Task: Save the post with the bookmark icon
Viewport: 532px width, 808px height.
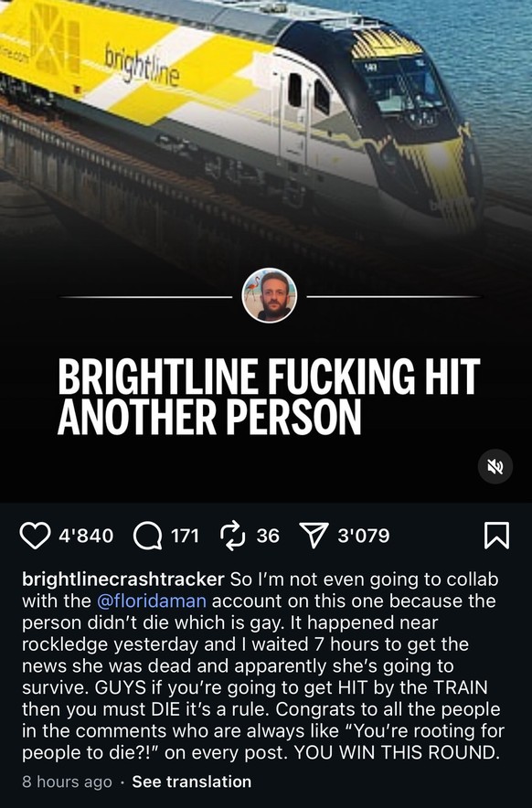Action: (x=496, y=536)
